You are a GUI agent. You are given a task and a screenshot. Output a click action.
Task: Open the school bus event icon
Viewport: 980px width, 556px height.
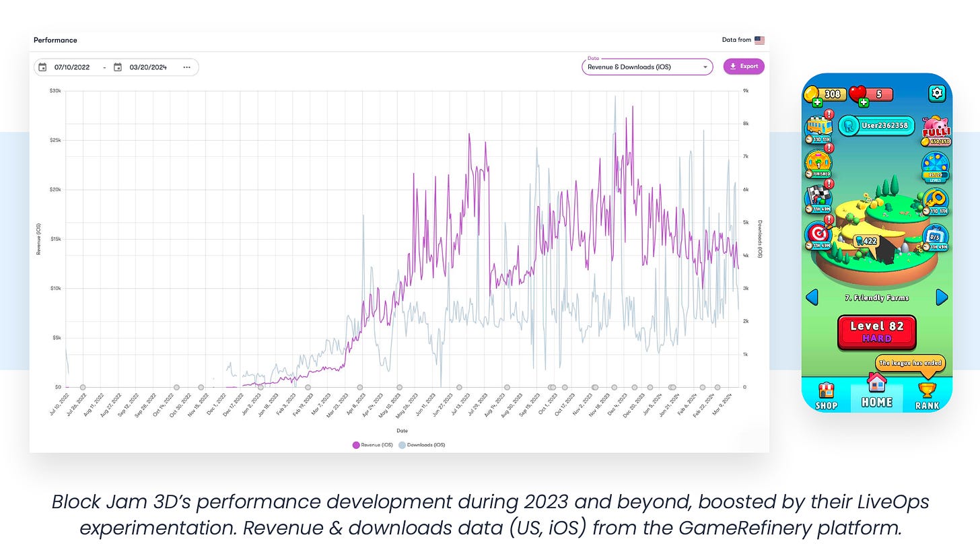pyautogui.click(x=818, y=126)
